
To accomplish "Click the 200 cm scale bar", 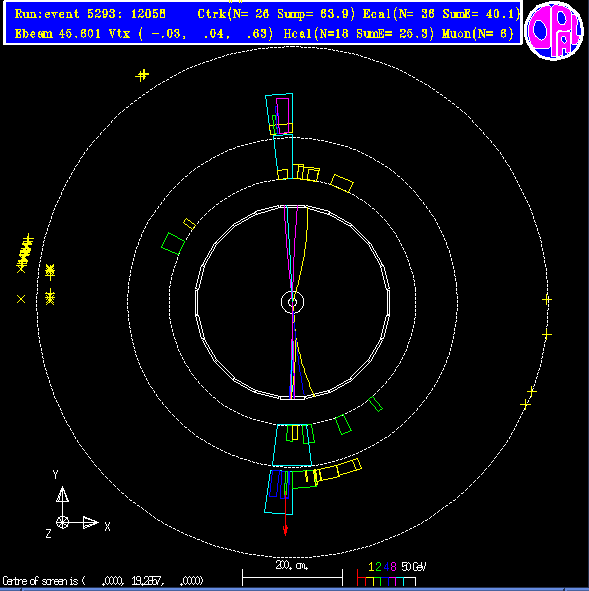I will (292, 573).
